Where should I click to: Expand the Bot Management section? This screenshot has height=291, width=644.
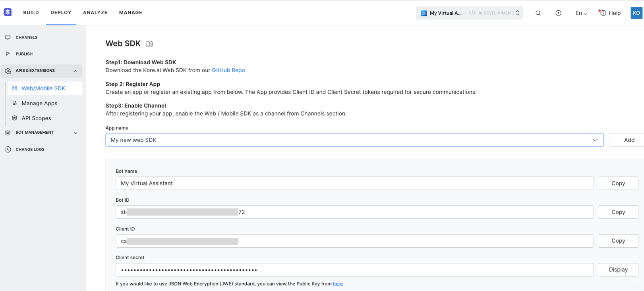75,133
